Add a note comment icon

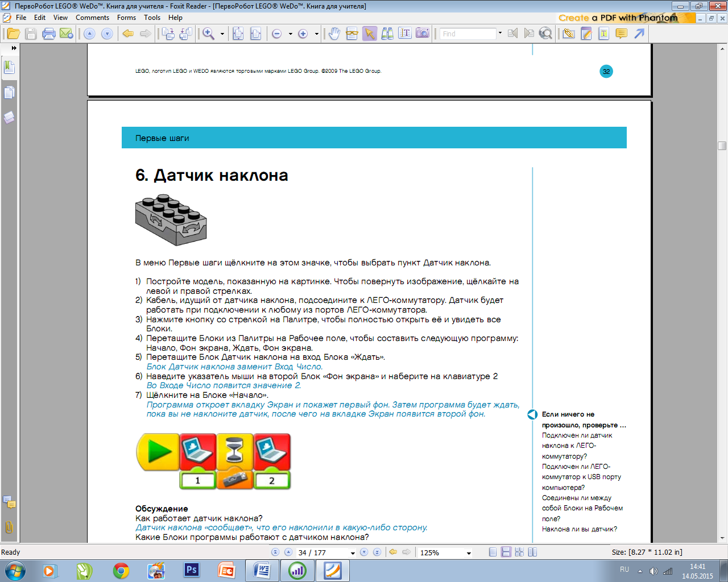click(621, 34)
